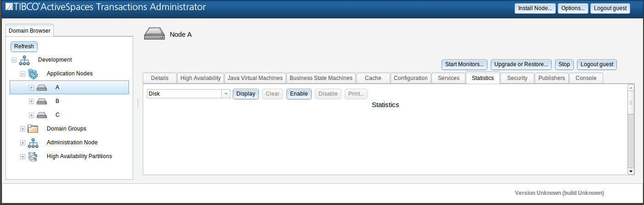Open the Disk statistics dropdown
The image size is (644, 205).
point(226,94)
